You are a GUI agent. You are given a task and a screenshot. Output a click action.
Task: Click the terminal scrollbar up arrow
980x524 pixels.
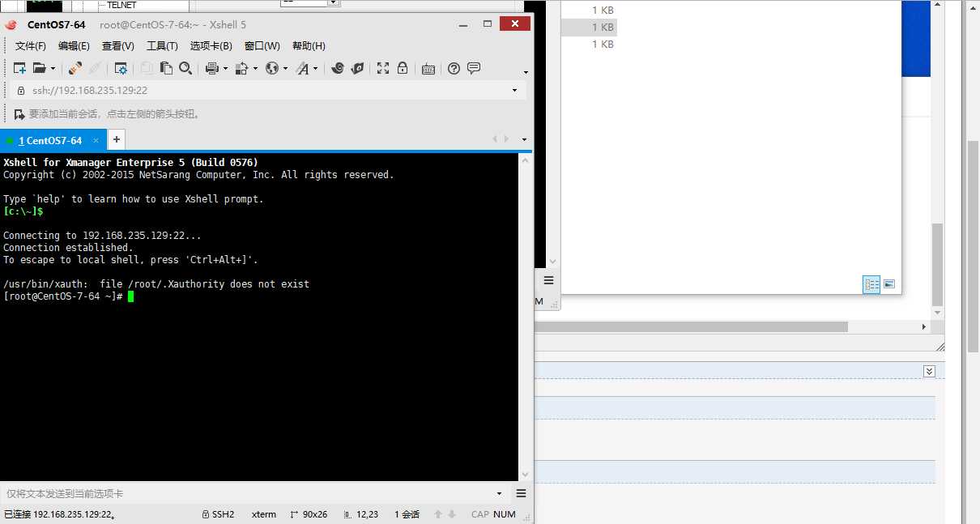[526, 160]
